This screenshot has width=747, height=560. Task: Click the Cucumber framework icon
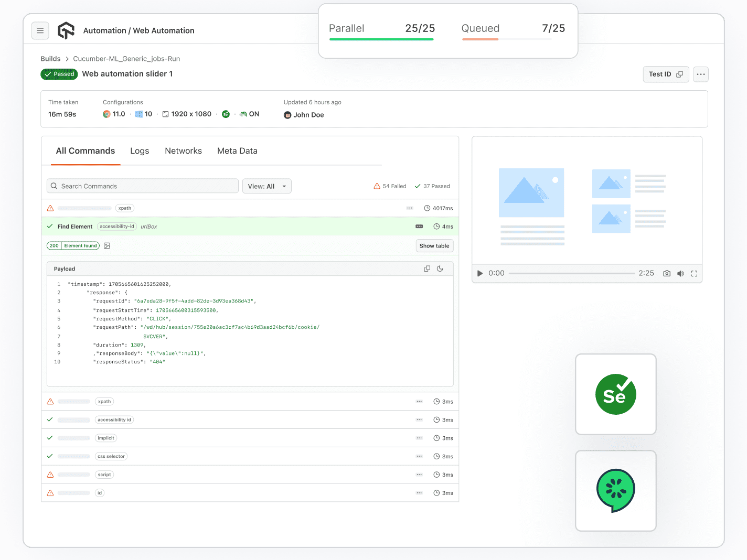[x=615, y=489]
